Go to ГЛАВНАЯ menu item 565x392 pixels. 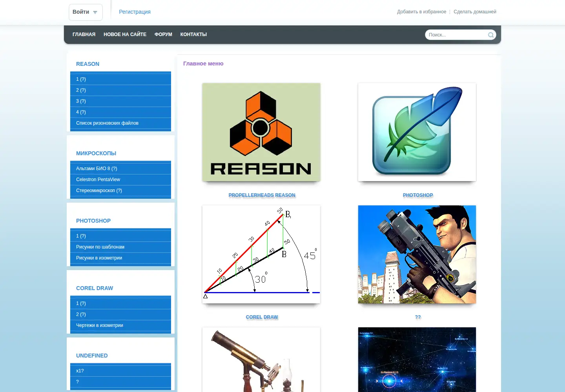click(x=84, y=34)
